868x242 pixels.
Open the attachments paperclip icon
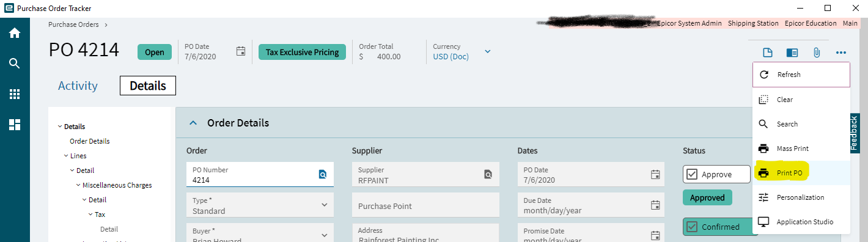pos(816,53)
